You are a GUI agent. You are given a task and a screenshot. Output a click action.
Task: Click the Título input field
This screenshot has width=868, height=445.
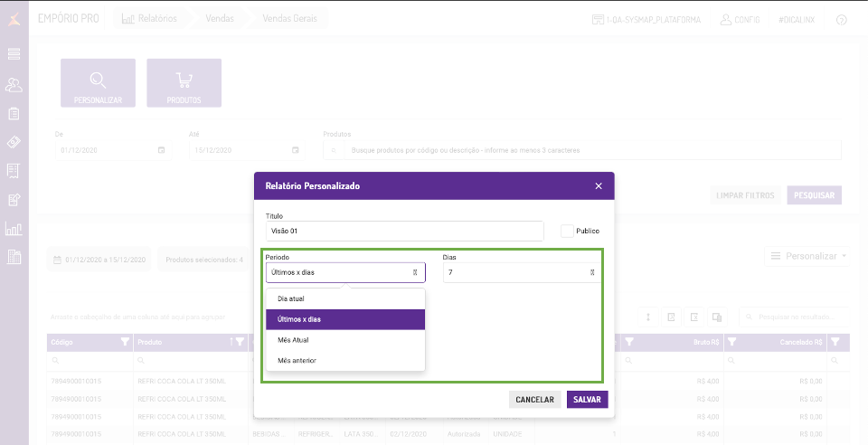(x=404, y=231)
